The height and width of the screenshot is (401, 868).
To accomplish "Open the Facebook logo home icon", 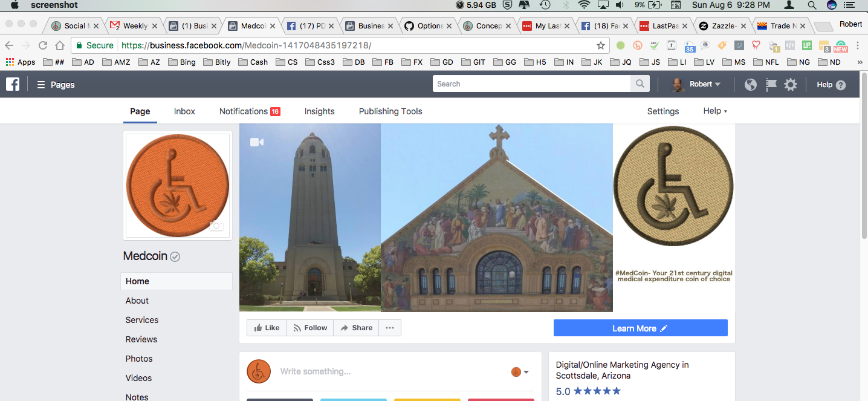I will tap(13, 84).
